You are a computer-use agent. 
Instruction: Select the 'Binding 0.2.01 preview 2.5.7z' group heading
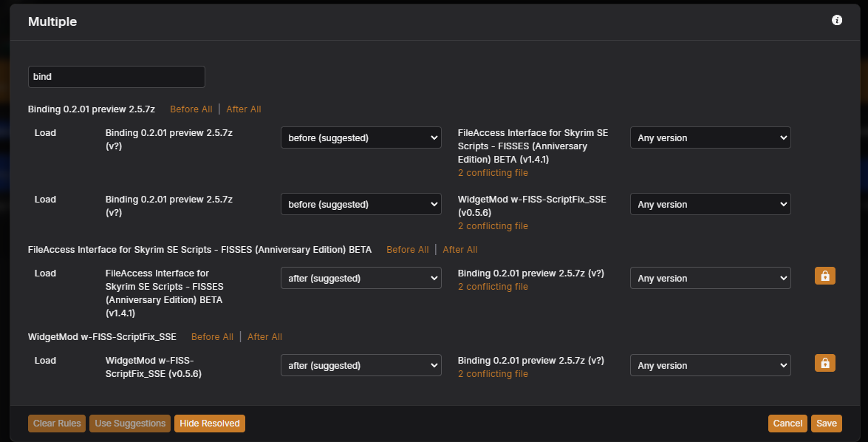(92, 109)
